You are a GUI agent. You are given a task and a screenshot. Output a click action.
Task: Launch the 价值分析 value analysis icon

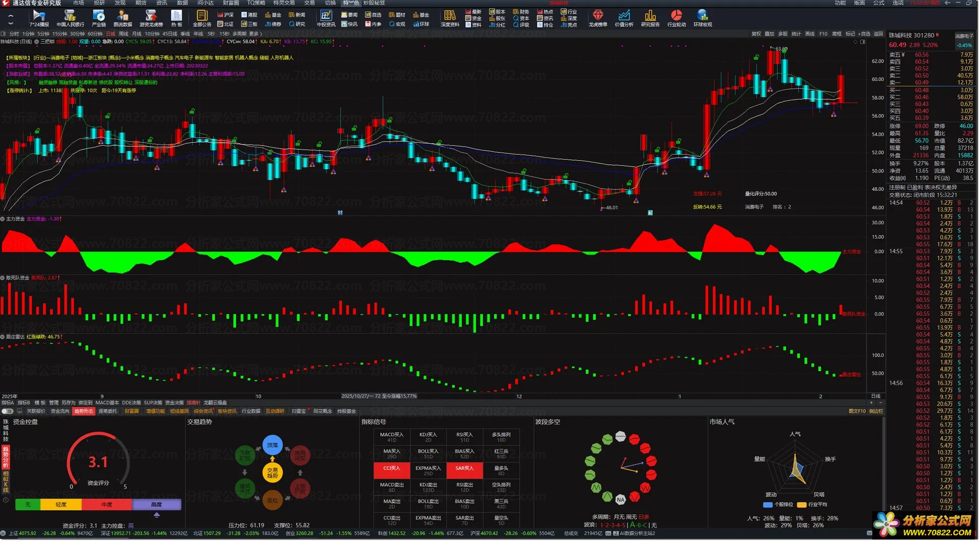(x=624, y=18)
